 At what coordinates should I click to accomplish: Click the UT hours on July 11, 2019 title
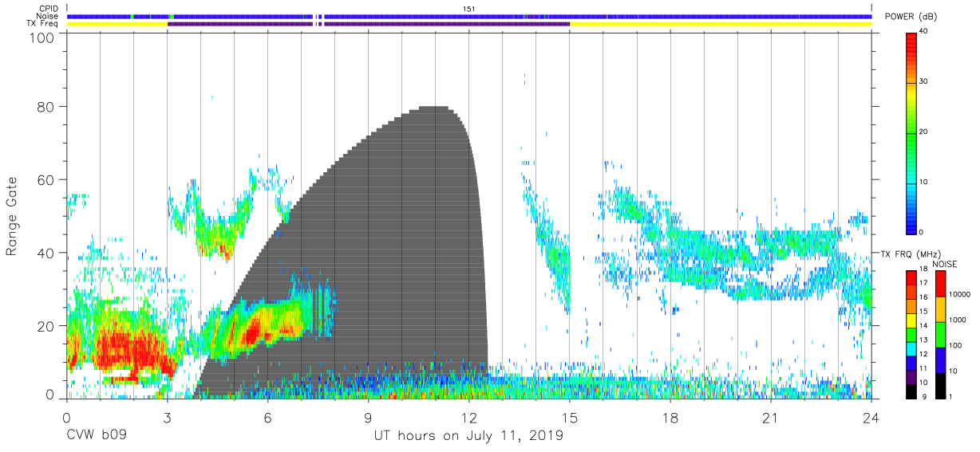[468, 437]
